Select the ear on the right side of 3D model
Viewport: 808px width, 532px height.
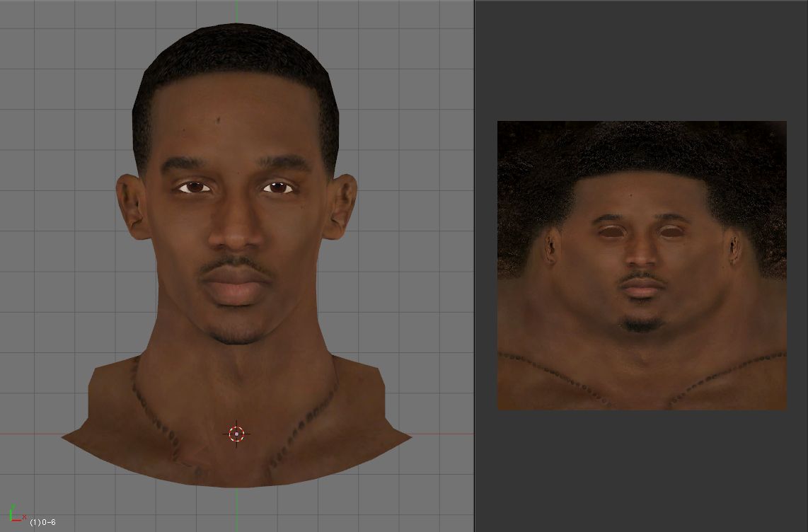(x=341, y=207)
